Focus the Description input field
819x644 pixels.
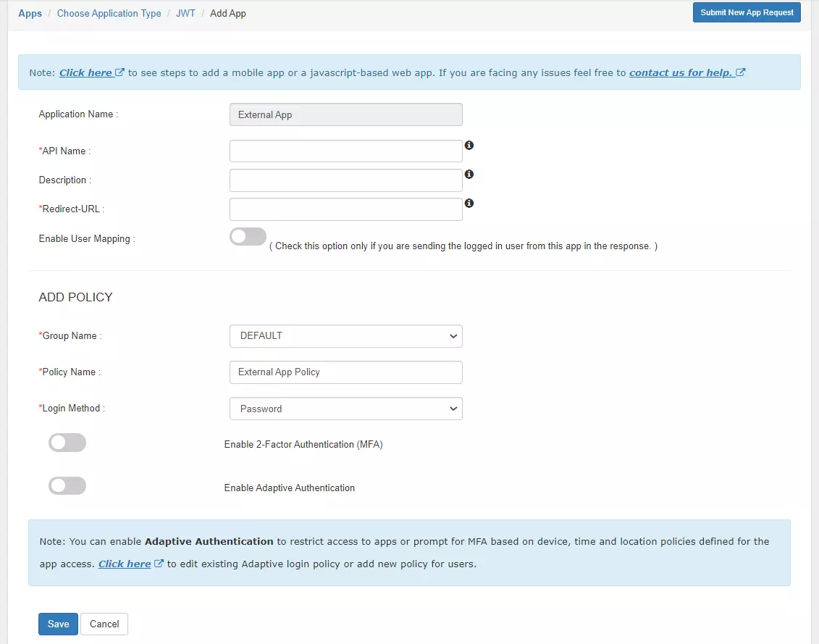pos(346,180)
